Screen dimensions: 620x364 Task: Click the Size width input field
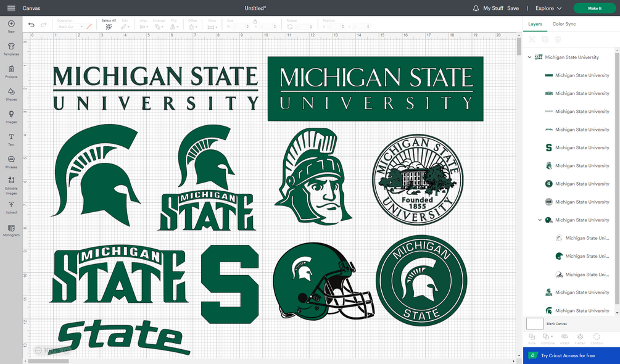pos(240,27)
